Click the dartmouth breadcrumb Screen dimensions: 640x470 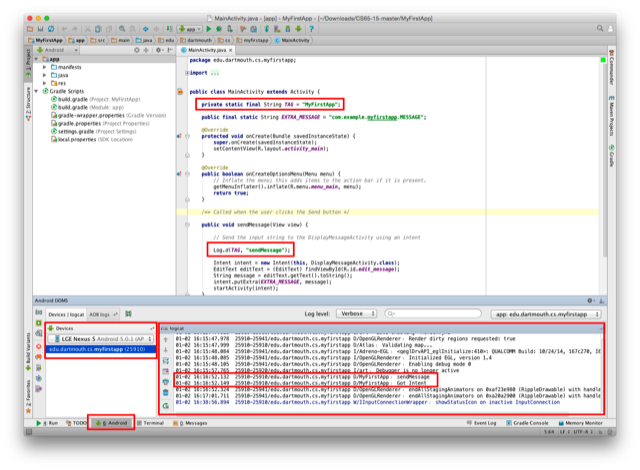click(196, 40)
